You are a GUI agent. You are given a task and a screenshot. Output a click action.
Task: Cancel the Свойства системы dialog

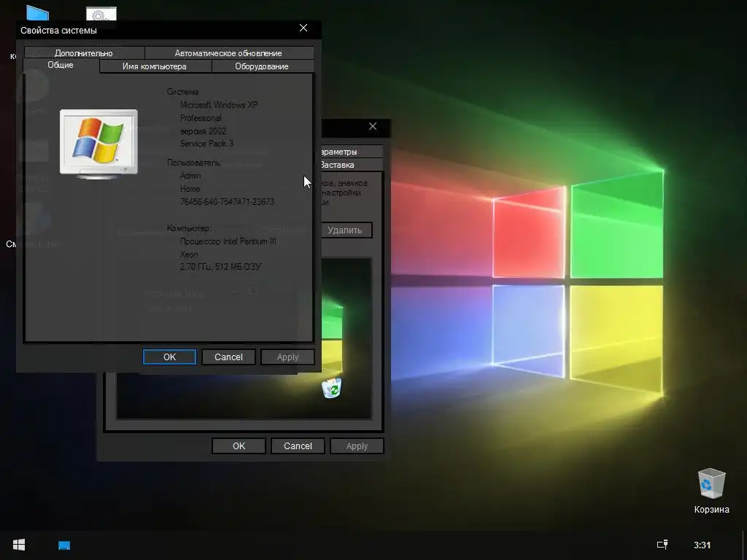[228, 357]
